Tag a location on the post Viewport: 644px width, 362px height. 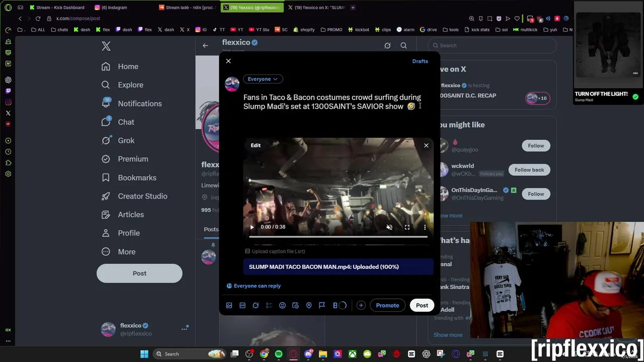pyautogui.click(x=309, y=305)
